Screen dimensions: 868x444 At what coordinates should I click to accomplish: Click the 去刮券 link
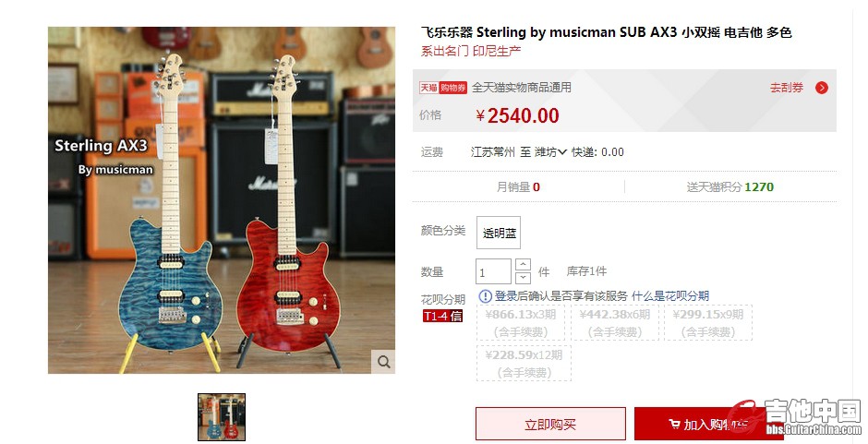(x=786, y=88)
